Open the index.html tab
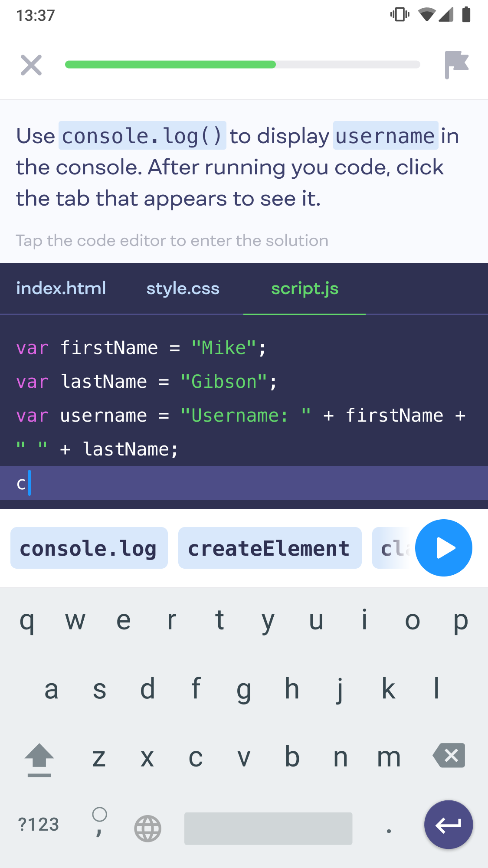This screenshot has width=488, height=868. 61,288
